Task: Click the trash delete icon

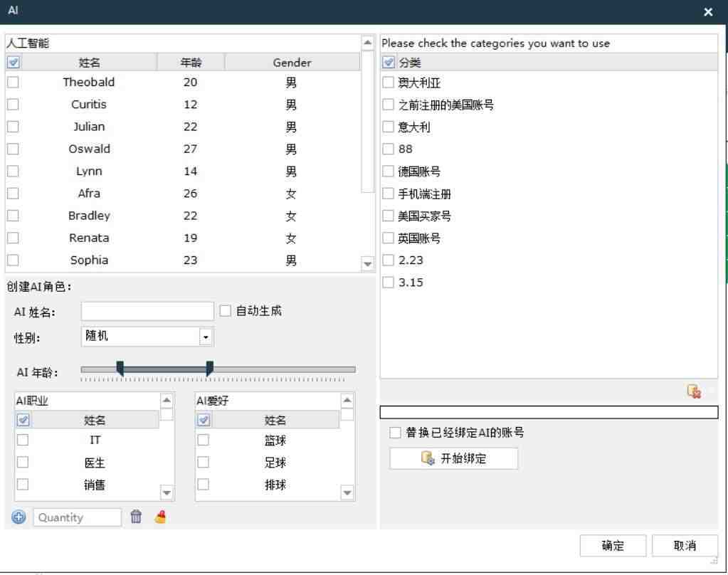Action: click(x=136, y=517)
